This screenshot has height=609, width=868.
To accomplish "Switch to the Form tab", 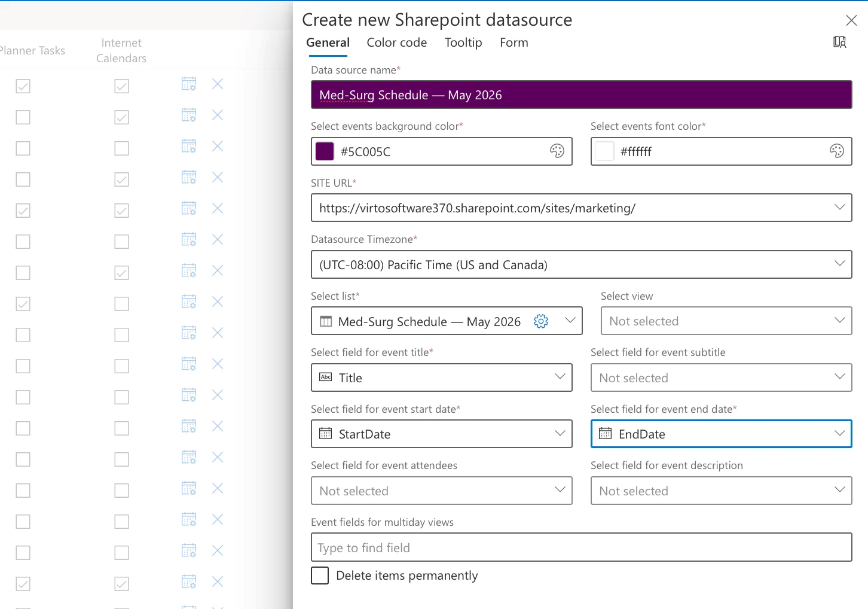I will (x=514, y=42).
